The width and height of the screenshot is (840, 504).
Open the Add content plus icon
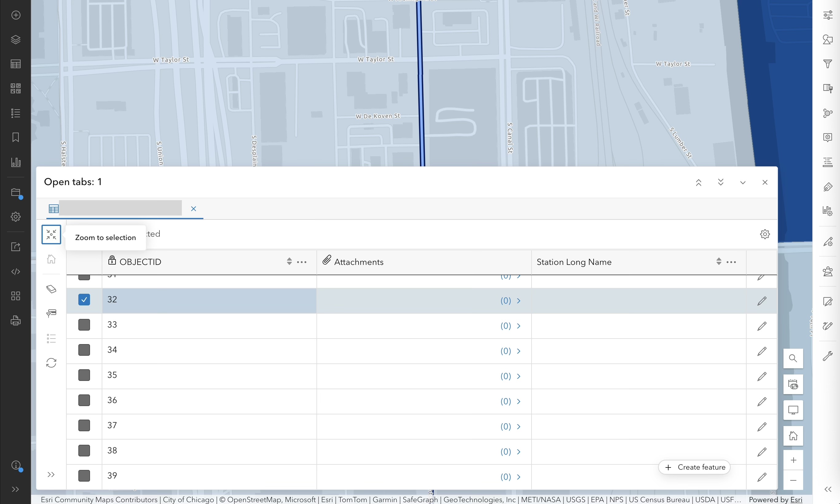click(x=16, y=15)
